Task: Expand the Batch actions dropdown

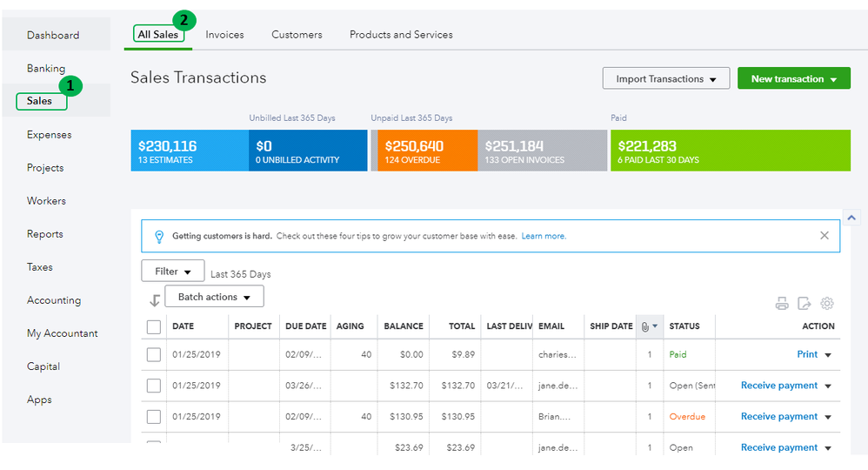Action: pos(214,297)
